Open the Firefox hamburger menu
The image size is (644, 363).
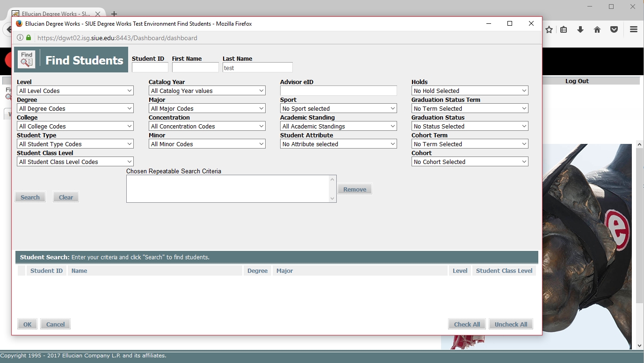click(634, 29)
